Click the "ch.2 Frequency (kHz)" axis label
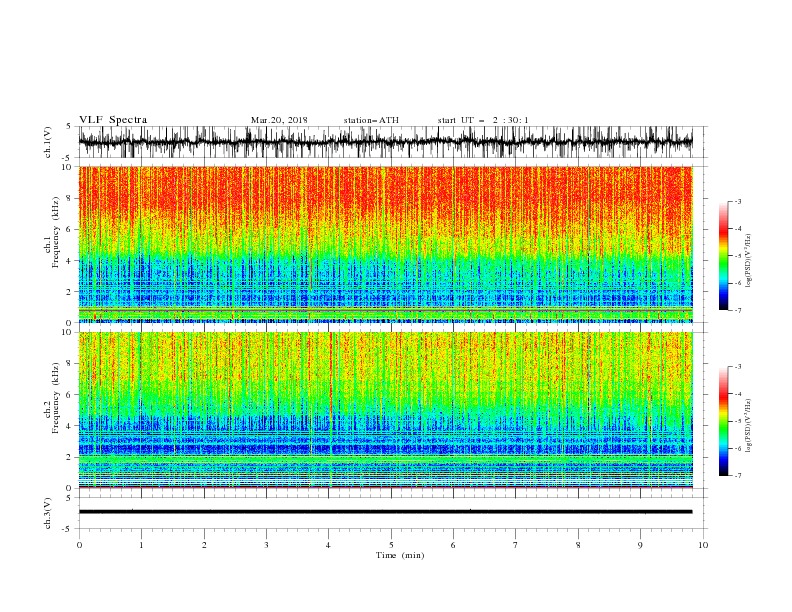The width and height of the screenshot is (792, 612). [x=52, y=398]
